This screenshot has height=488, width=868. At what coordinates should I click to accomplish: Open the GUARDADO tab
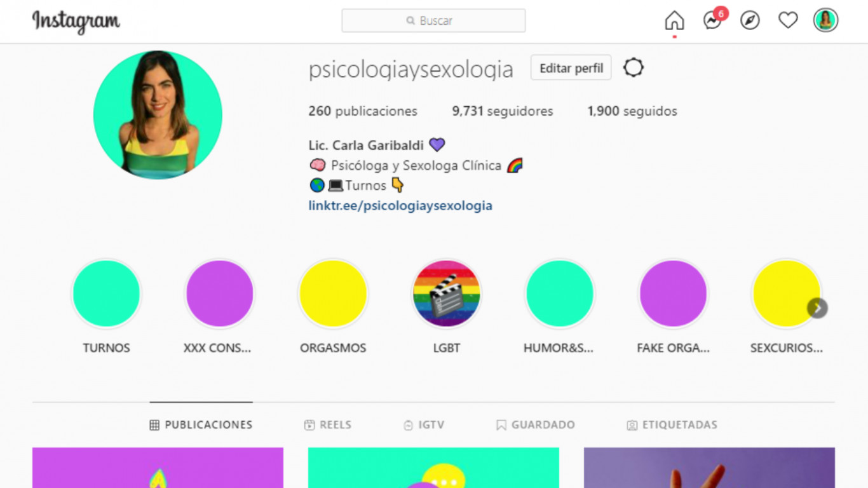(x=536, y=425)
